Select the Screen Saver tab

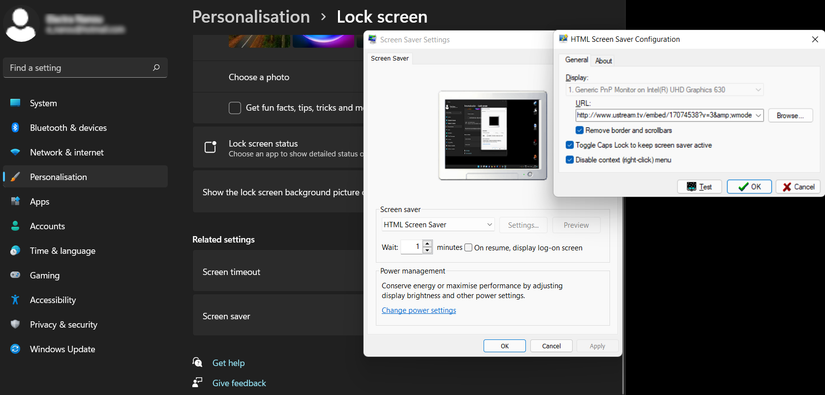tap(390, 58)
